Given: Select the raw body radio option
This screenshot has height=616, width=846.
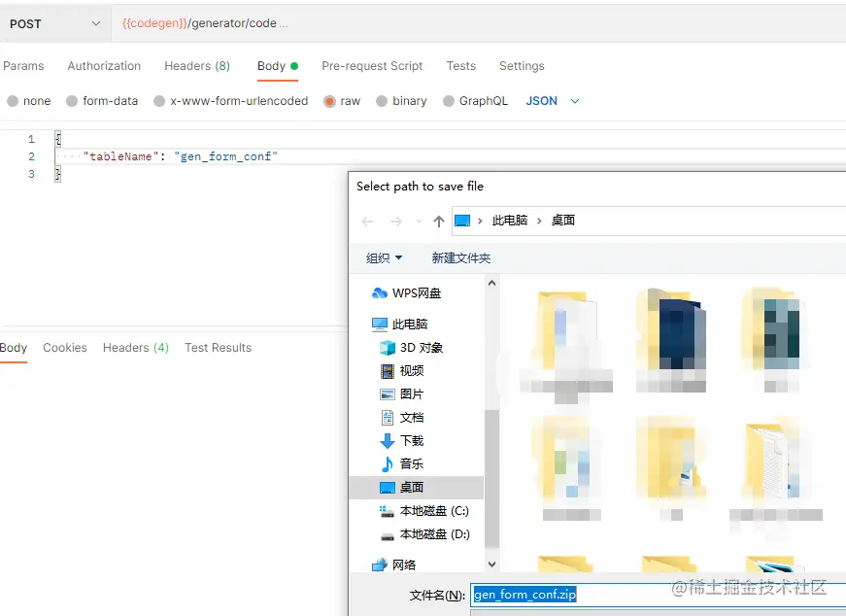Looking at the screenshot, I should (329, 101).
